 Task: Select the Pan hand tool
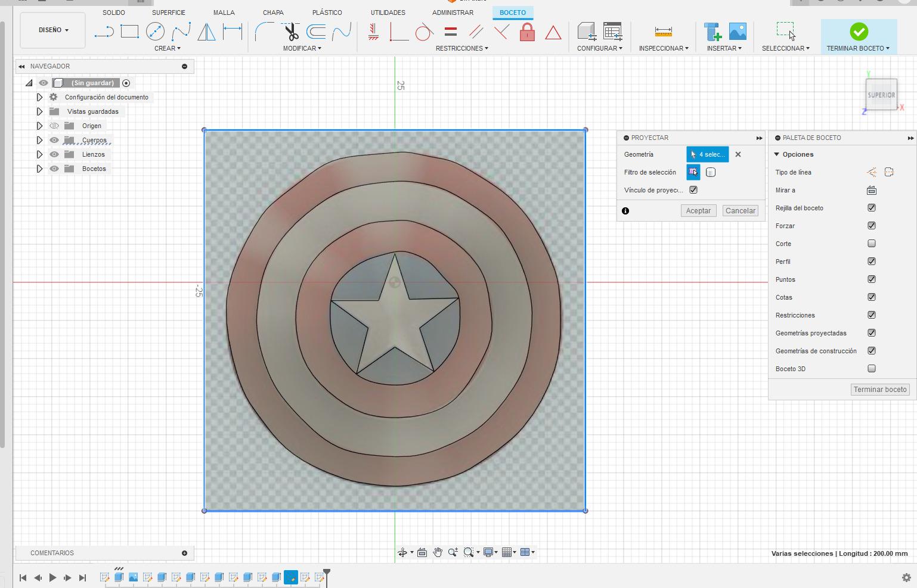click(438, 552)
